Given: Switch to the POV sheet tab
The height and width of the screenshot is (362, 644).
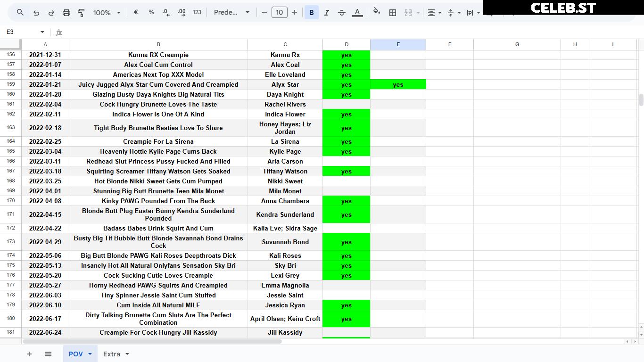Looking at the screenshot, I should [x=75, y=354].
